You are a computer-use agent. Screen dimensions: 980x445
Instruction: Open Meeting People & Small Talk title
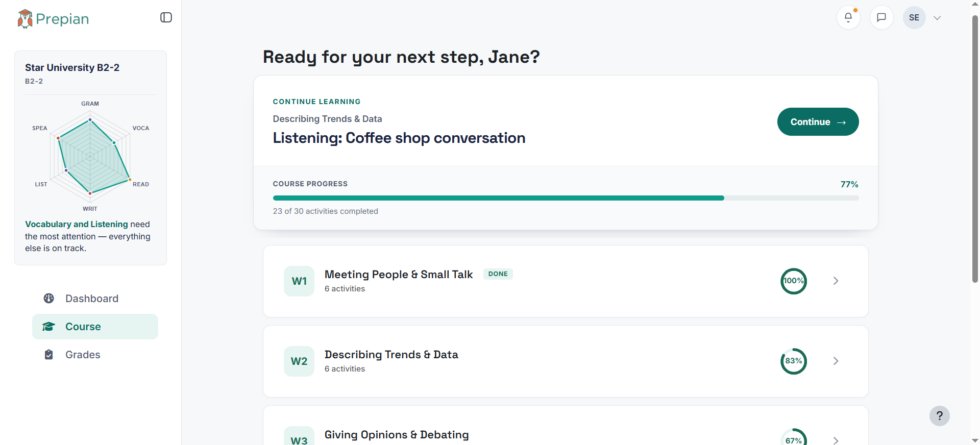tap(399, 275)
